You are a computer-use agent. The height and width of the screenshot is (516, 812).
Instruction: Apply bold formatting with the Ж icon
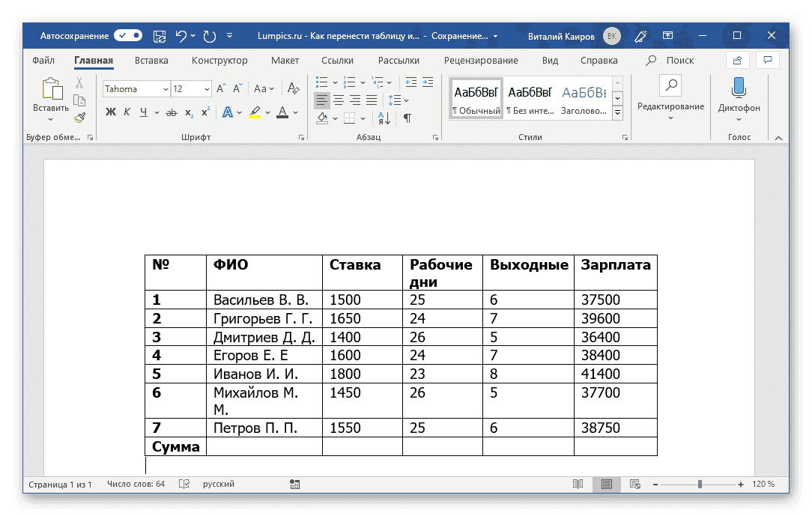tap(111, 112)
